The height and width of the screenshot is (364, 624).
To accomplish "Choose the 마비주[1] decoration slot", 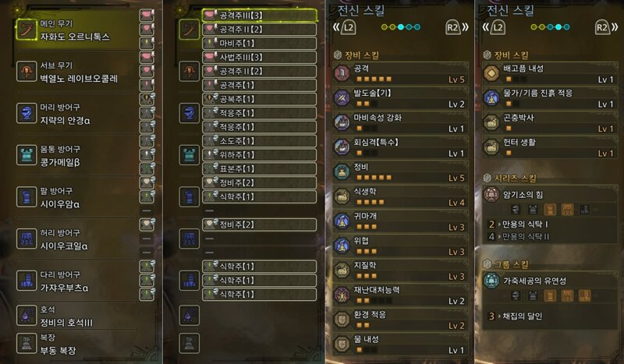I will pyautogui.click(x=260, y=44).
